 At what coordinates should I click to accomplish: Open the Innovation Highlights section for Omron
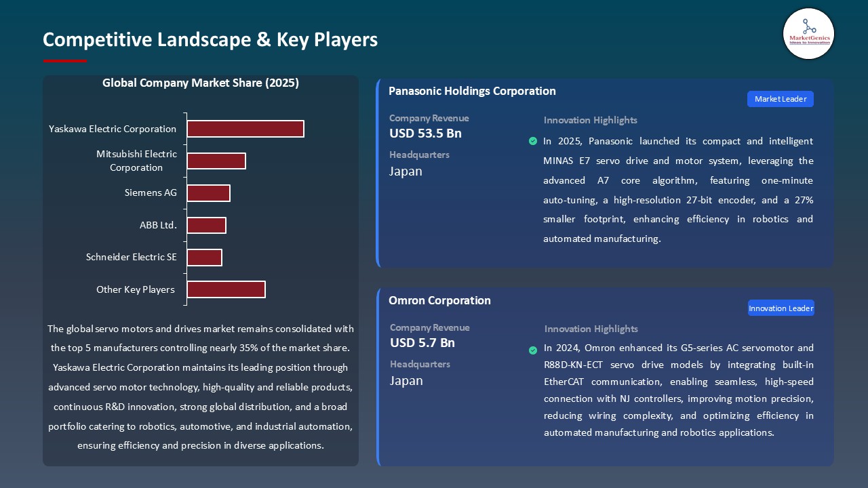[590, 329]
